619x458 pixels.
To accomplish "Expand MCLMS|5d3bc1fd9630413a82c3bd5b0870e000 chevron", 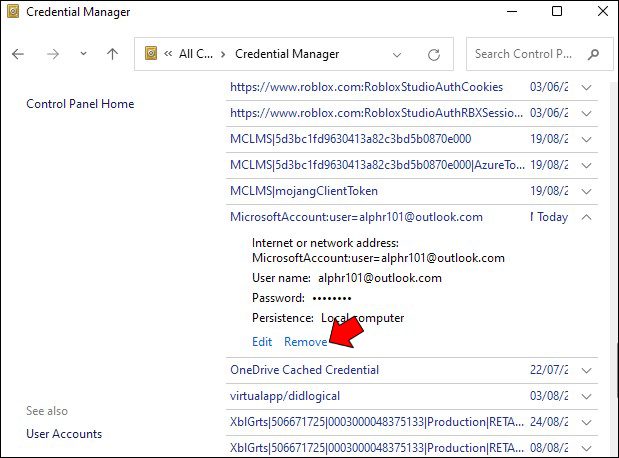I will pyautogui.click(x=587, y=139).
